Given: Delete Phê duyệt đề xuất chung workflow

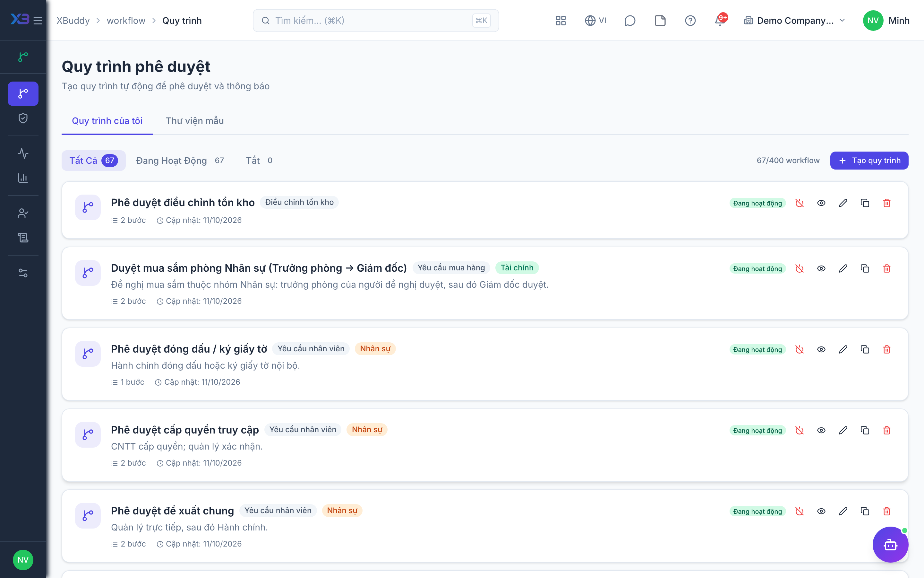Looking at the screenshot, I should (x=886, y=511).
